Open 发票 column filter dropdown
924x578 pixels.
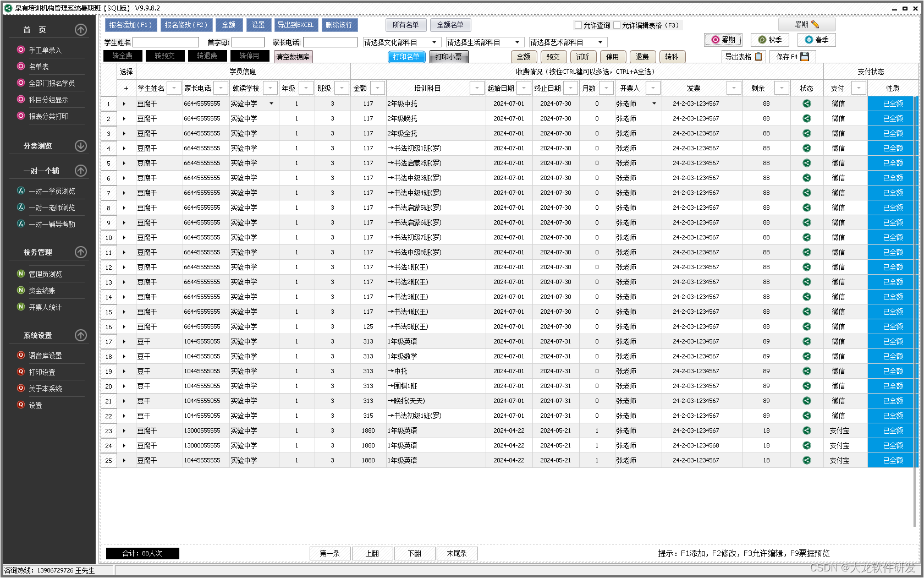click(x=734, y=88)
